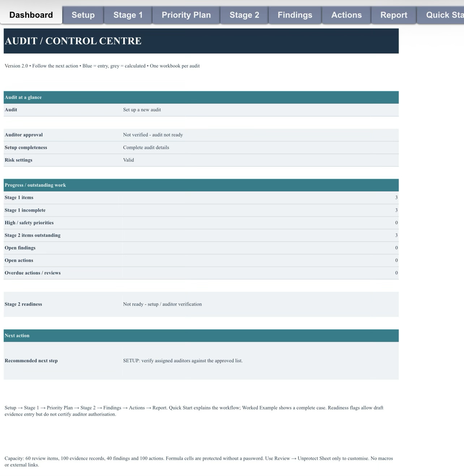Select the Stage 2 tab
This screenshot has width=464, height=476.
(x=244, y=15)
